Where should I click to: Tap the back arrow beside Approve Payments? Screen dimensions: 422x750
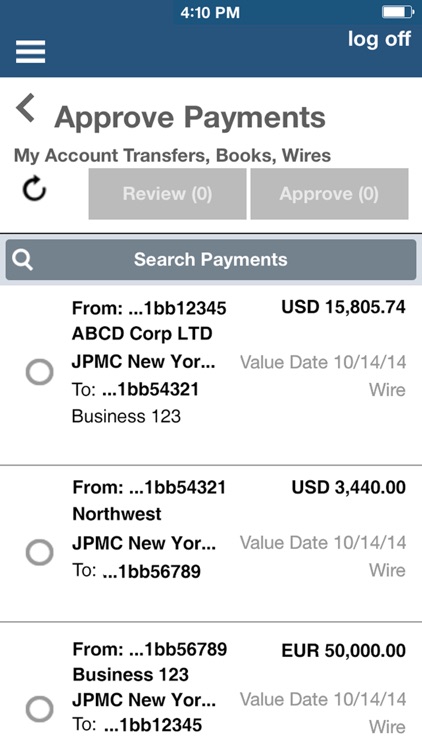(x=26, y=108)
